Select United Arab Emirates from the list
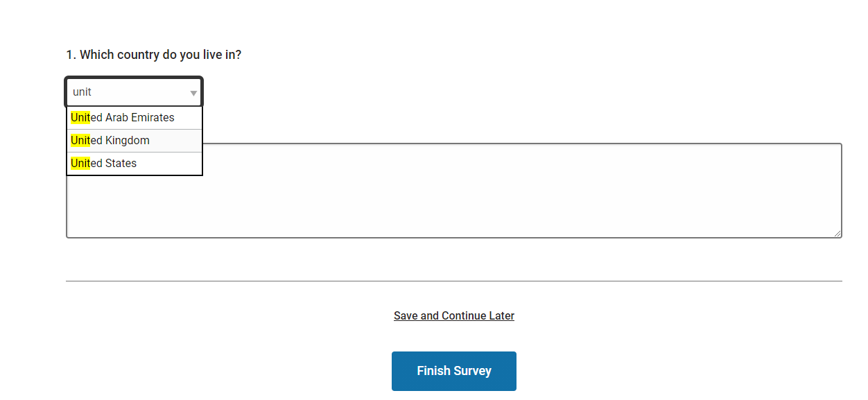868x400 pixels. click(134, 118)
